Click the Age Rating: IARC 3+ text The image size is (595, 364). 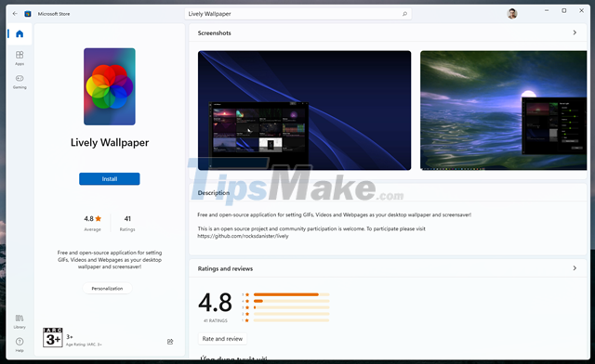click(x=84, y=344)
